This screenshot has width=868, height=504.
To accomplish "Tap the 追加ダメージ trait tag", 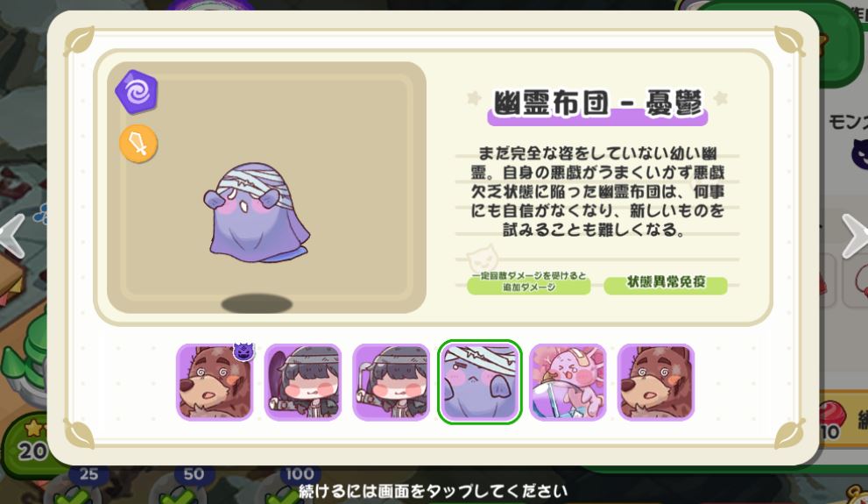I will (529, 282).
